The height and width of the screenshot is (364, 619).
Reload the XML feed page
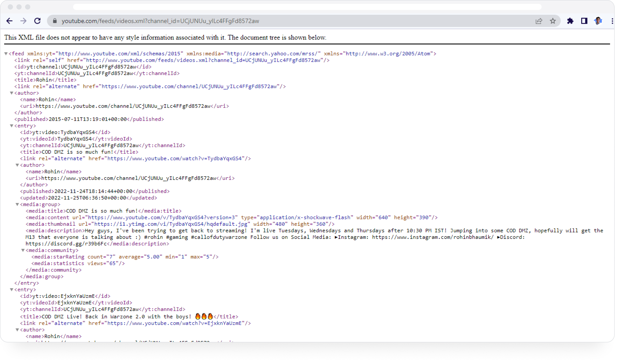37,21
